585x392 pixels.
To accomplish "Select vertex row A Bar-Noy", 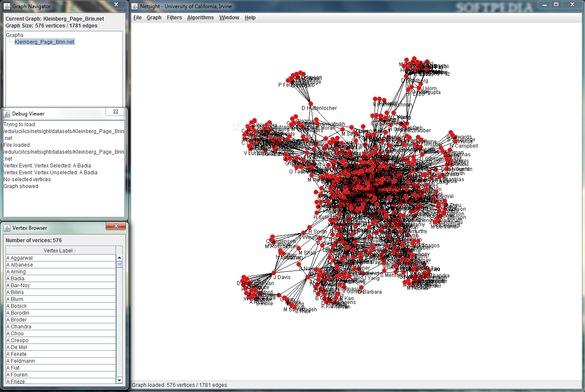I will [61, 286].
